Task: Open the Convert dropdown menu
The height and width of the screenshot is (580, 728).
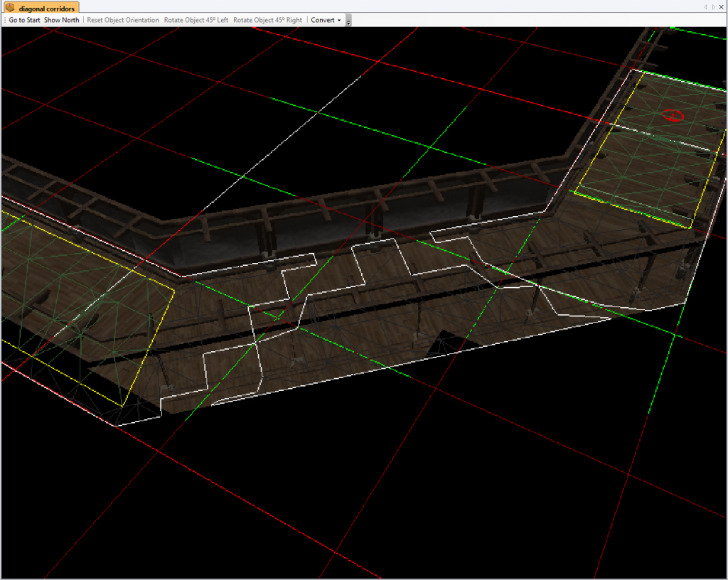Action: [326, 20]
